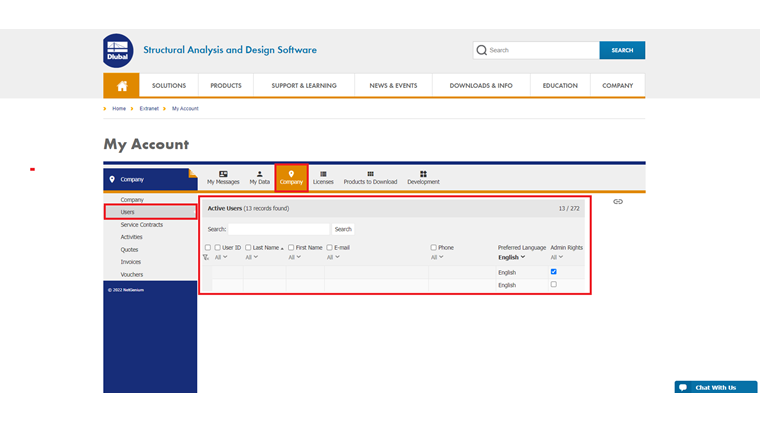Viewport: 760px width, 423px height.
Task: Open the Products to Download grid icon
Action: tap(370, 174)
